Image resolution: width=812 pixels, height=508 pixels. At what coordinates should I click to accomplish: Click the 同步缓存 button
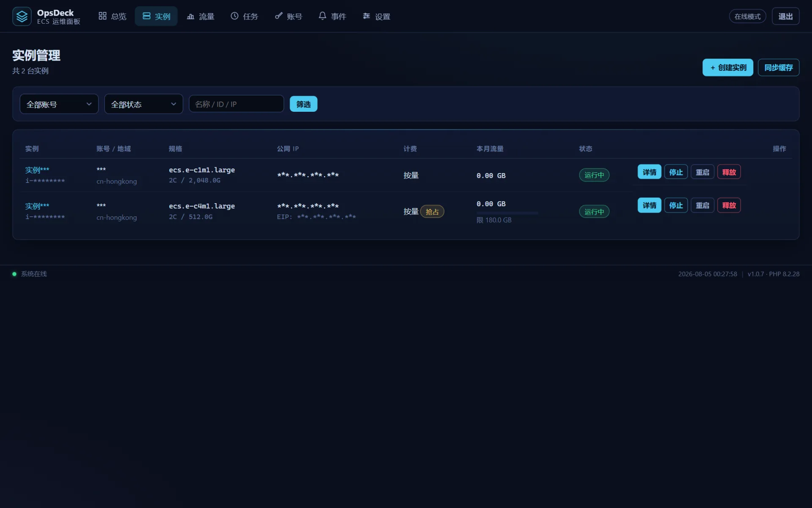click(779, 68)
